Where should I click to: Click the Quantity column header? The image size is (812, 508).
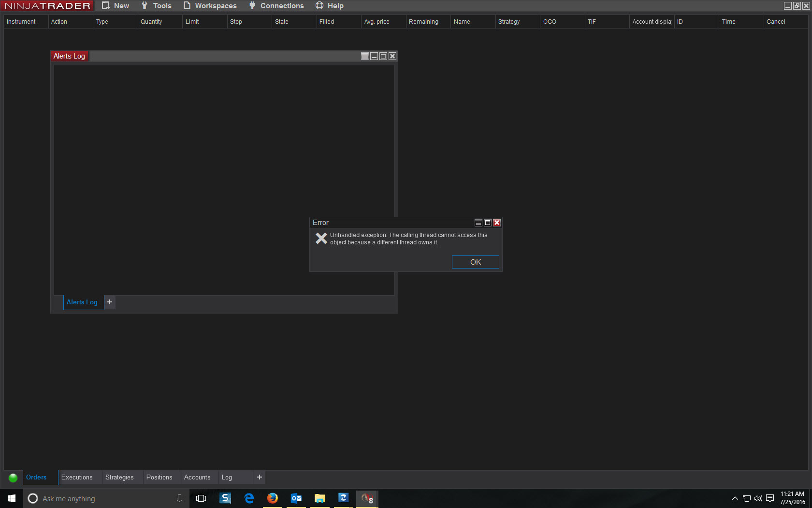tap(160, 22)
